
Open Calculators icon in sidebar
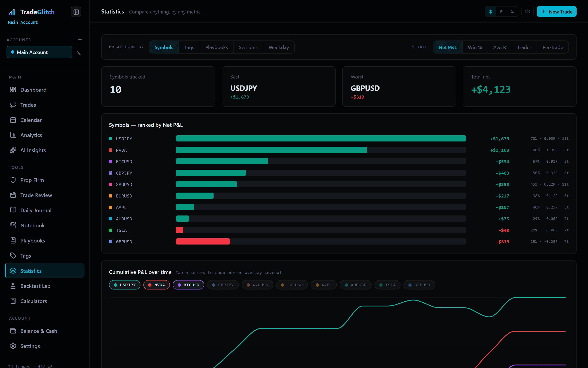coord(13,301)
